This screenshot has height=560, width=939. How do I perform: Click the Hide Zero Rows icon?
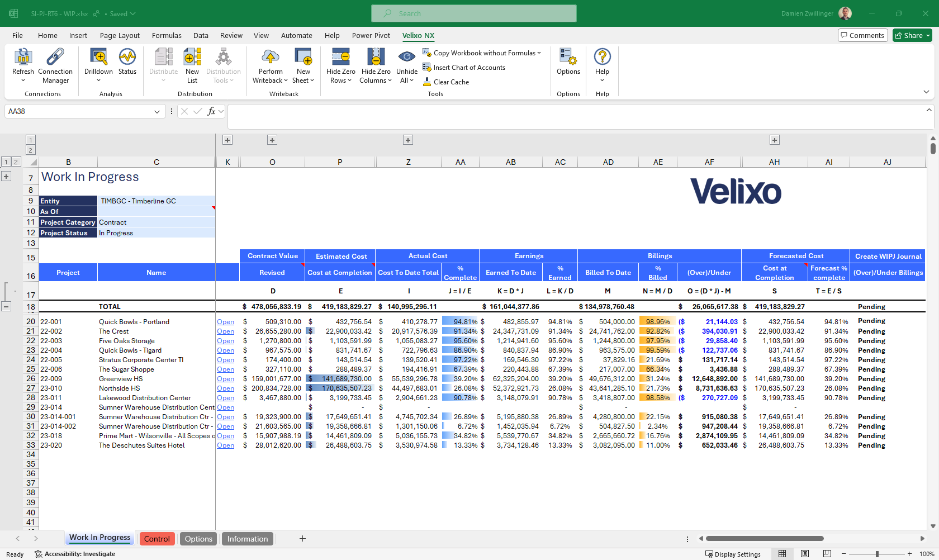coord(341,57)
